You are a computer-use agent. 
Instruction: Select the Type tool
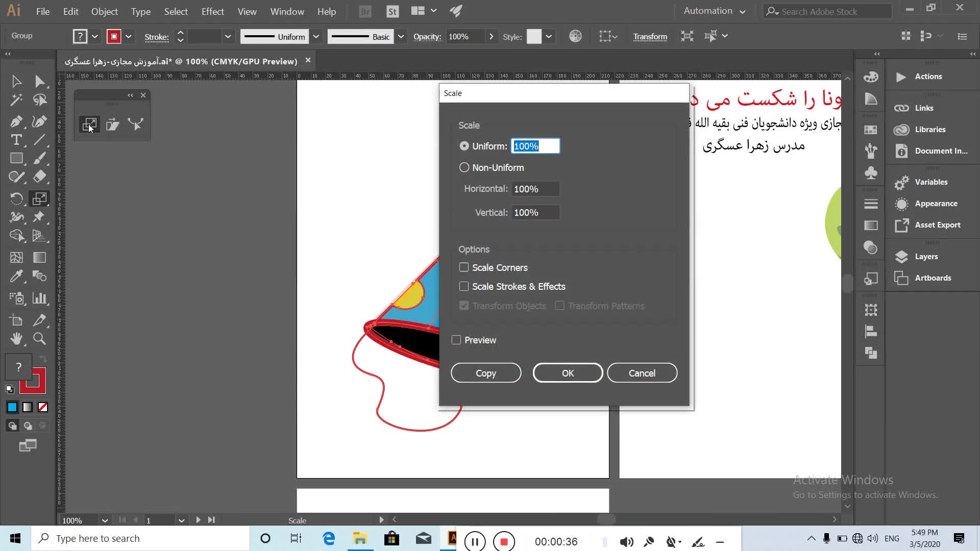tap(16, 140)
